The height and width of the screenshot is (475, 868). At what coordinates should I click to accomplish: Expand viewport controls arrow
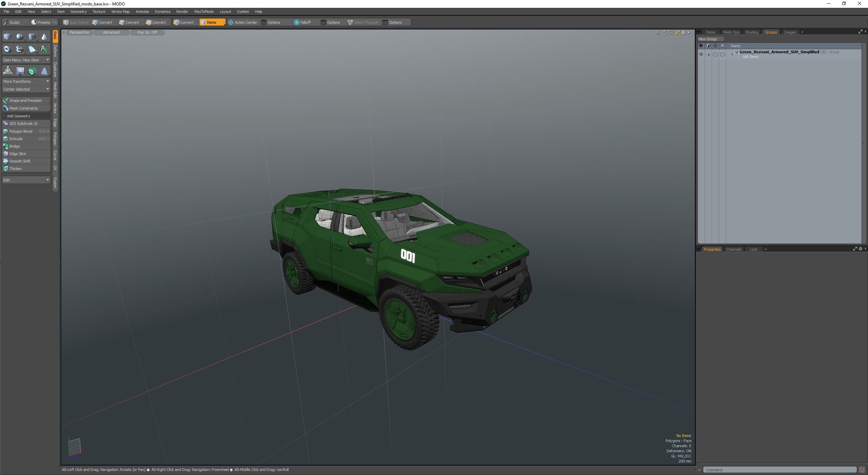[x=689, y=33]
